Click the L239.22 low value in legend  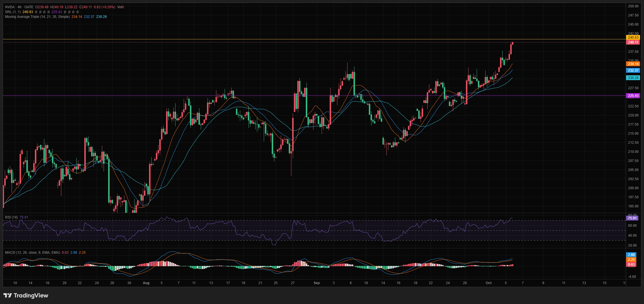[71, 7]
